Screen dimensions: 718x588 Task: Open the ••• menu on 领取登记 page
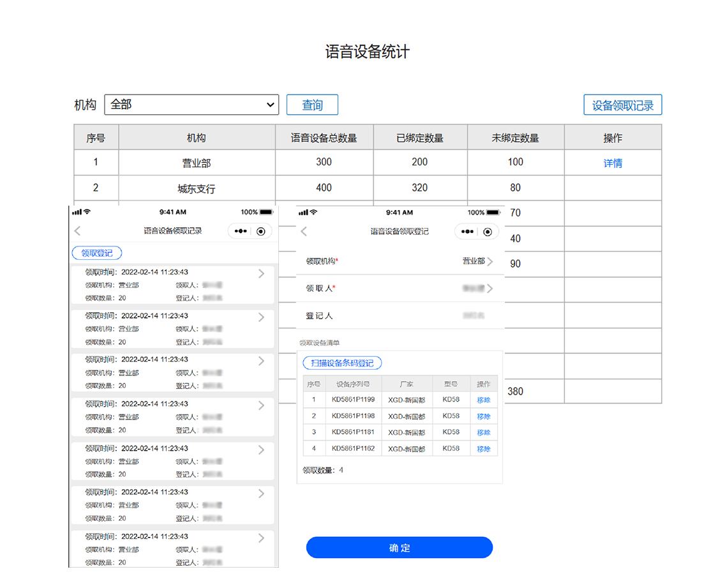[x=467, y=232]
